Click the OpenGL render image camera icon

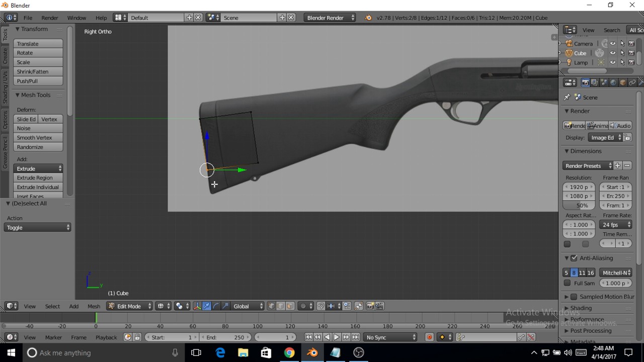tap(370, 306)
